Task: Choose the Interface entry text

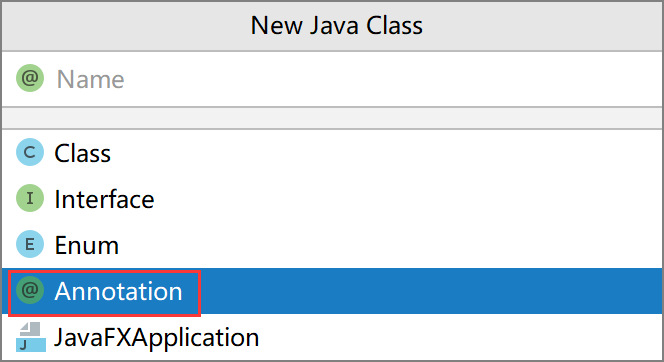Action: [x=104, y=199]
